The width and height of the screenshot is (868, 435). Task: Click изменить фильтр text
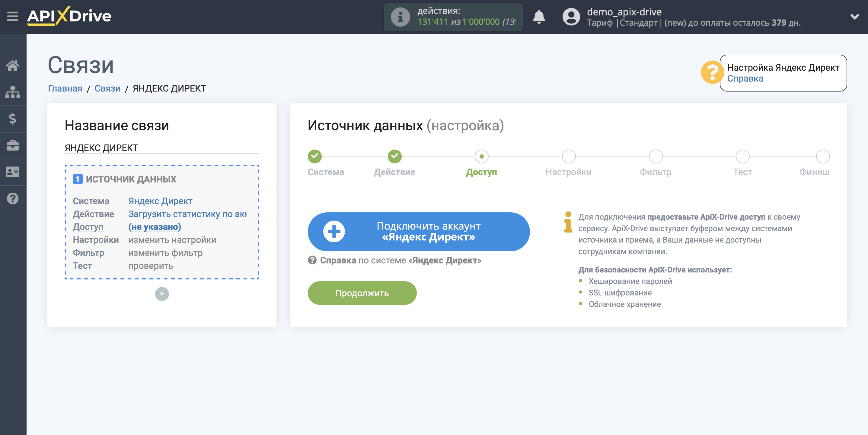[165, 253]
